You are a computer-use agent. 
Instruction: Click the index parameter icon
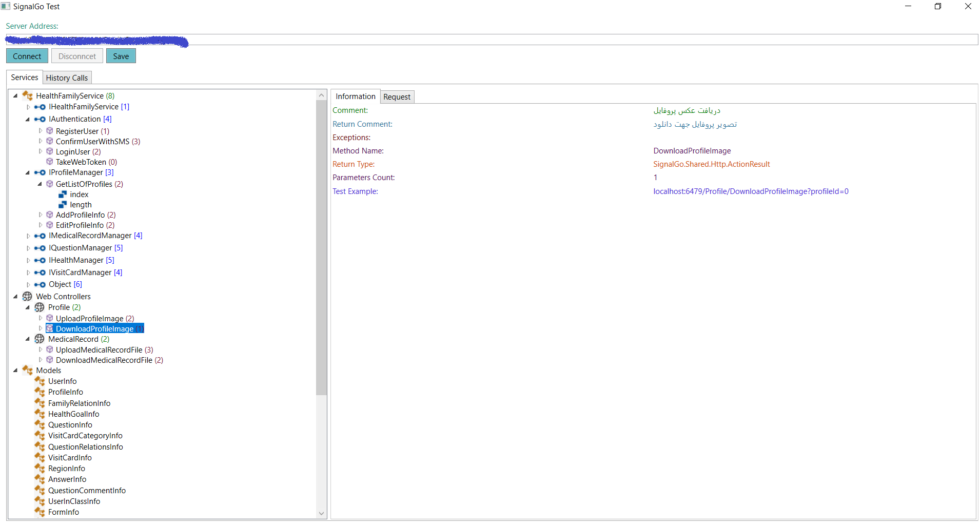(x=63, y=195)
